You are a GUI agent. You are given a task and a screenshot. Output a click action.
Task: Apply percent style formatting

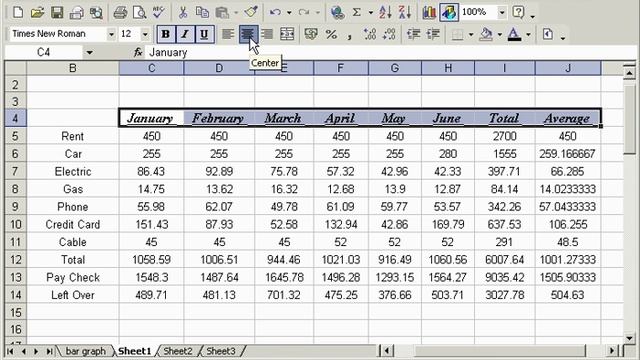click(331, 34)
